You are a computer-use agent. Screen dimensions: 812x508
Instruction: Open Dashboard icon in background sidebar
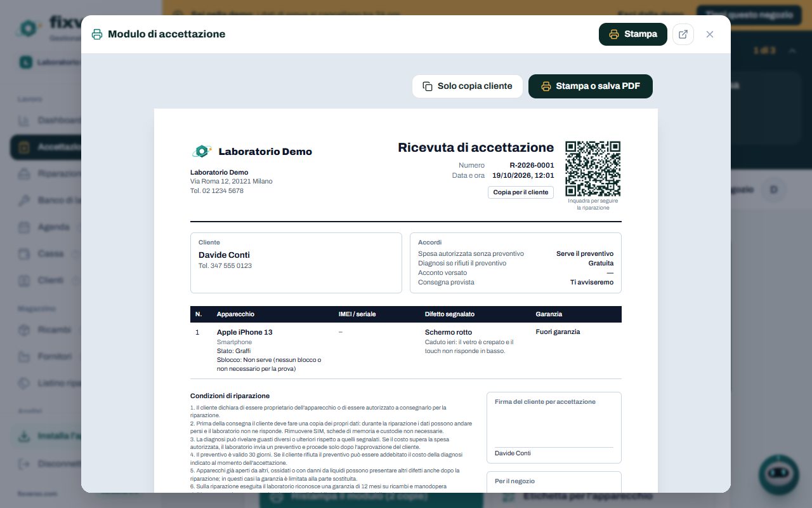click(x=24, y=120)
